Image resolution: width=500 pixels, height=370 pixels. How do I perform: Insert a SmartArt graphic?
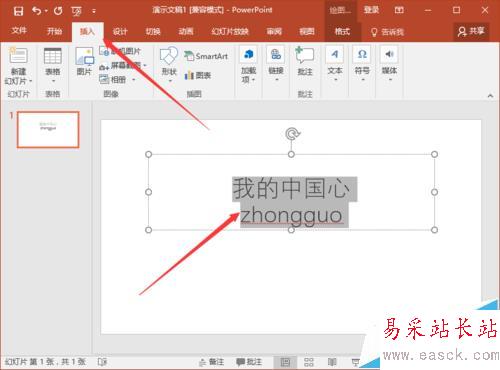tap(206, 56)
